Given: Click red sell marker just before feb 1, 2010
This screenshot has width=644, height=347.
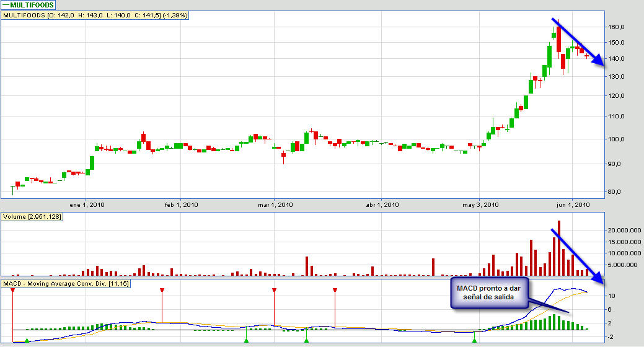Looking at the screenshot, I should point(162,290).
